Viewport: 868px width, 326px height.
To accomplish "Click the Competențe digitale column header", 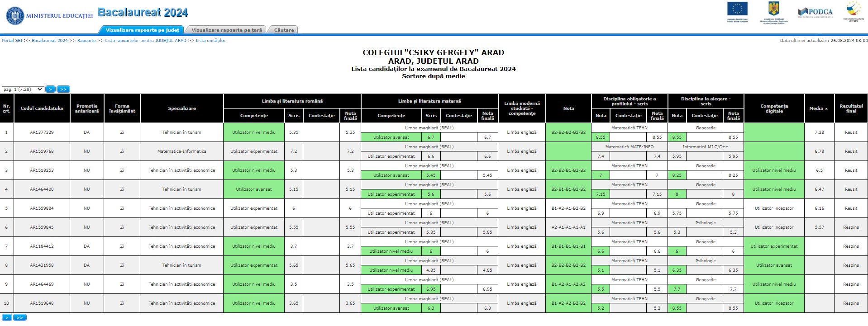I will click(774, 109).
